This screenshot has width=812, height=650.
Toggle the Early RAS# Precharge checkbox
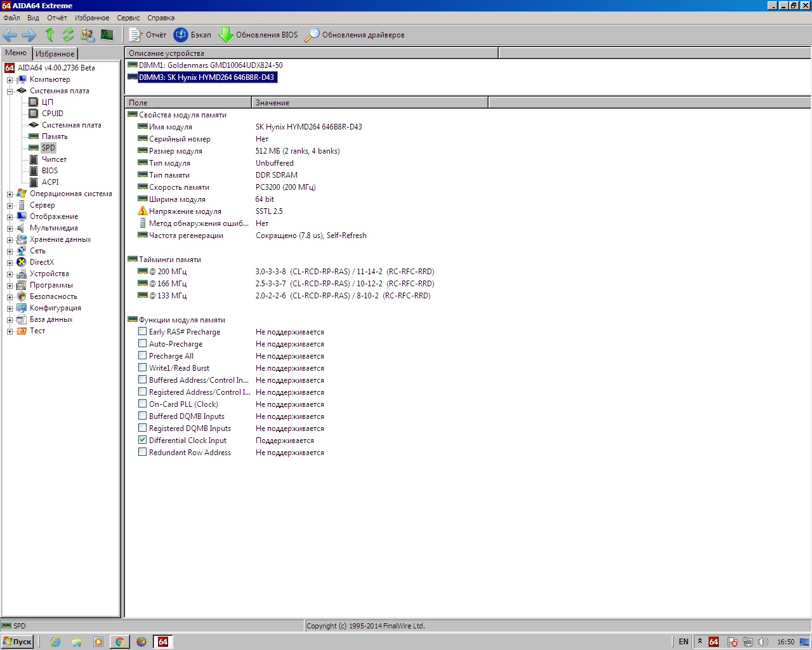[x=143, y=331]
